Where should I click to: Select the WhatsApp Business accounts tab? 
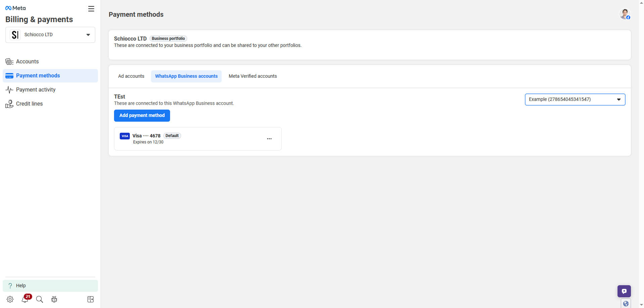tap(186, 76)
